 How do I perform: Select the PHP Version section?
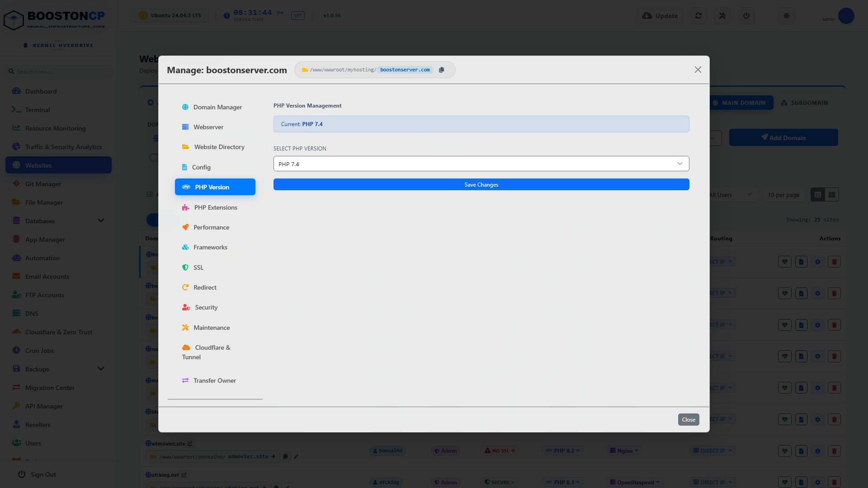click(215, 187)
